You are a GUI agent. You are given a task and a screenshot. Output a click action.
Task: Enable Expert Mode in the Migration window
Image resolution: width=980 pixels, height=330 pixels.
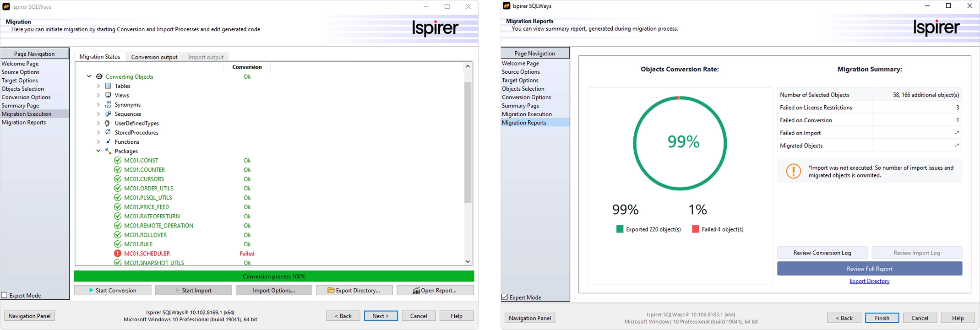click(5, 295)
